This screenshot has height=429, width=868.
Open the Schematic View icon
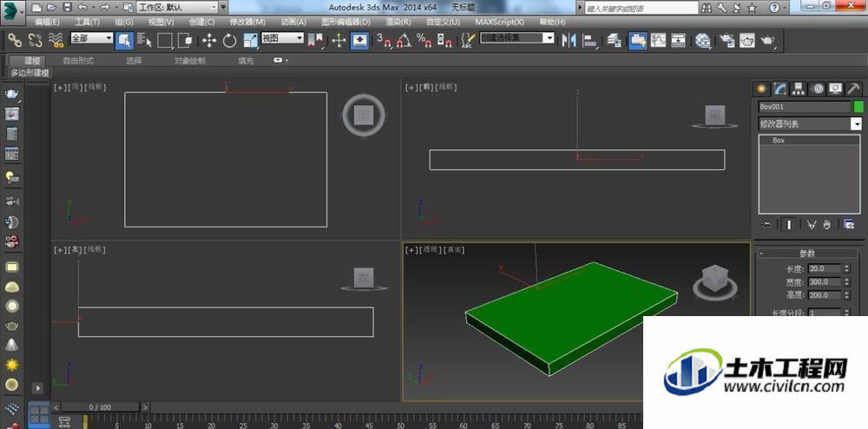click(679, 41)
